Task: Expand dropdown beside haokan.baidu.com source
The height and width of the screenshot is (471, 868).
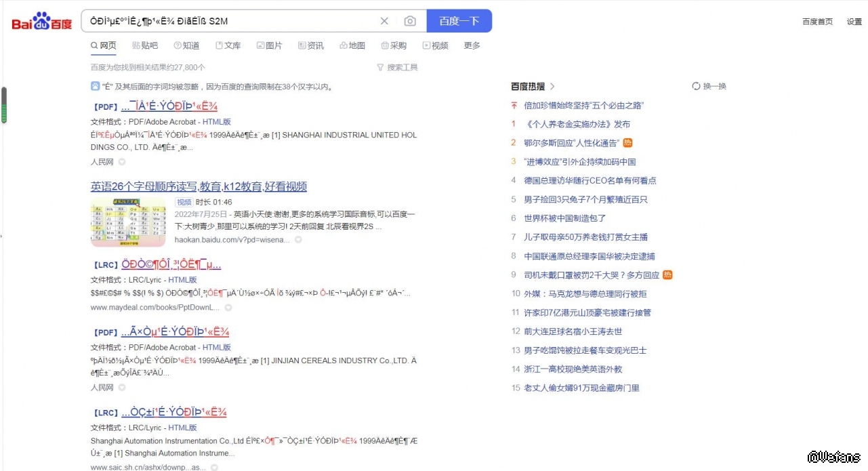Action: pos(298,240)
